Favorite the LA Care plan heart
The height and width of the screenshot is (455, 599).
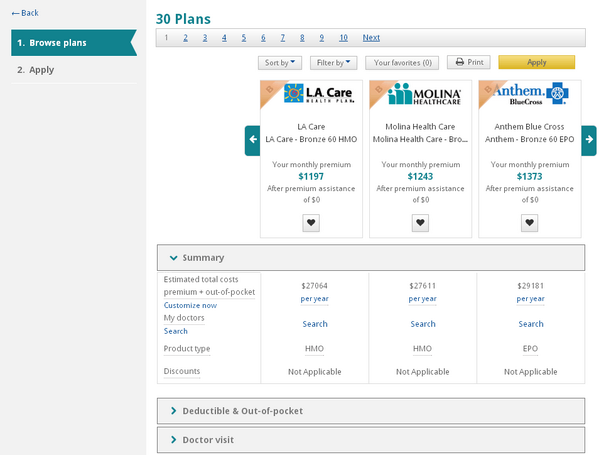[x=311, y=223]
